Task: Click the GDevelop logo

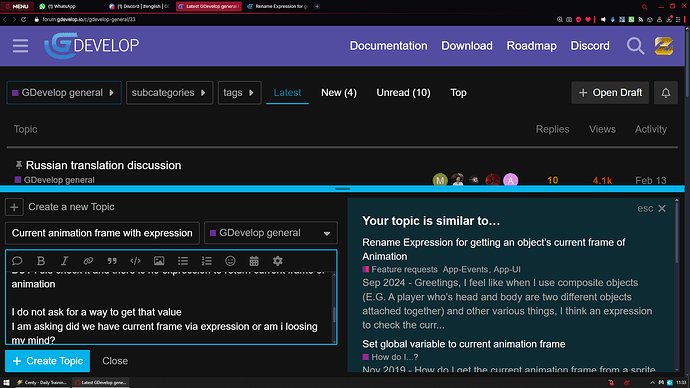Action: coord(92,45)
